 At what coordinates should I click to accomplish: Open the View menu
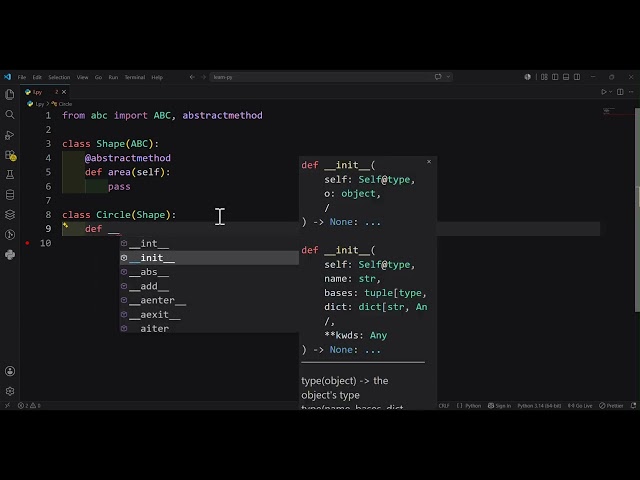82,77
